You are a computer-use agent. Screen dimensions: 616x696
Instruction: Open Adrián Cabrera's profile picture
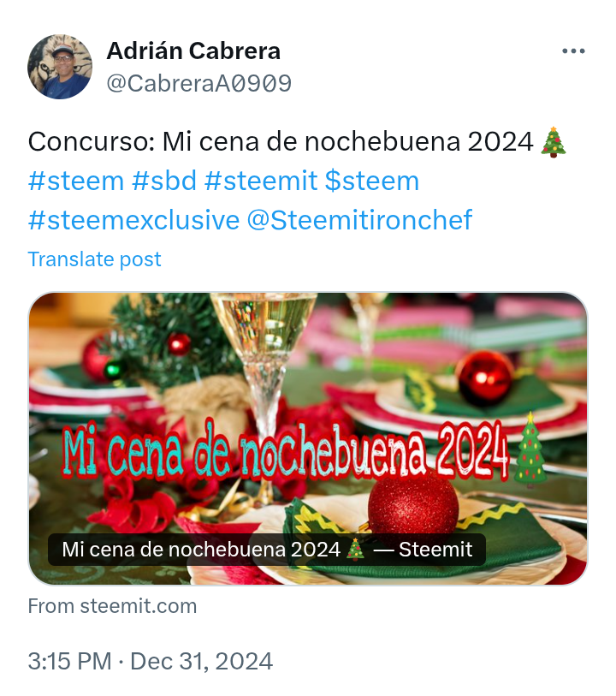pos(60,67)
